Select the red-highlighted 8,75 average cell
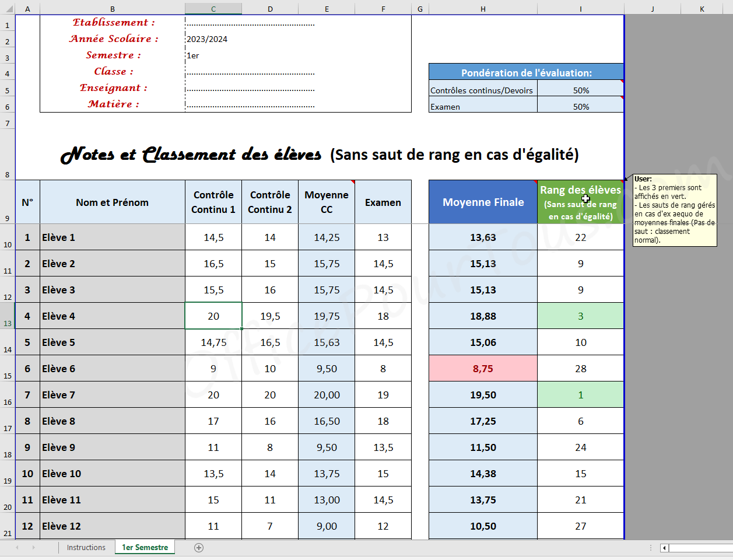733x560 pixels. click(x=483, y=369)
